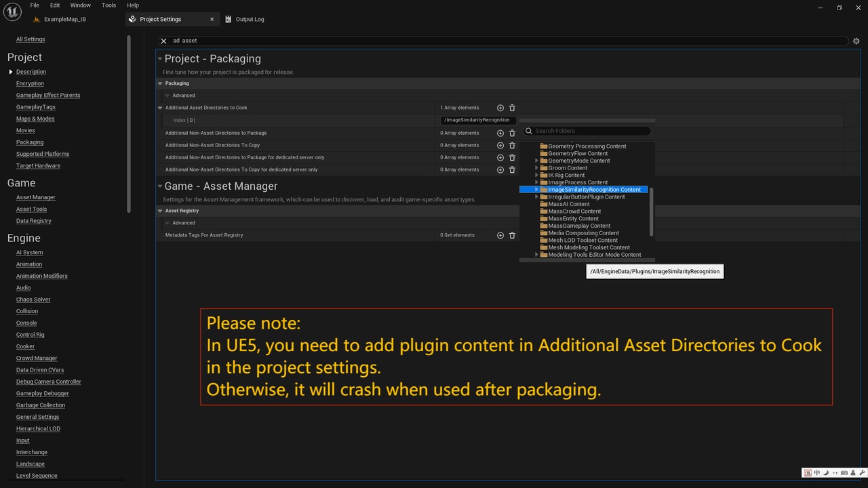Add element to Additional Non-Asset Directories to Package
This screenshot has width=868, height=488.
pyautogui.click(x=500, y=134)
